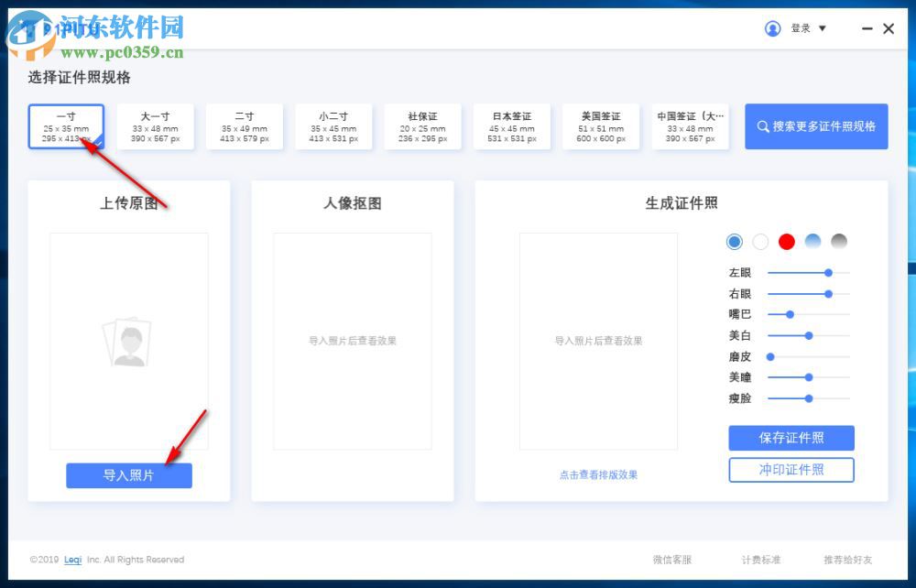Click the 导入照片 button
This screenshot has height=588, width=916.
tap(128, 475)
